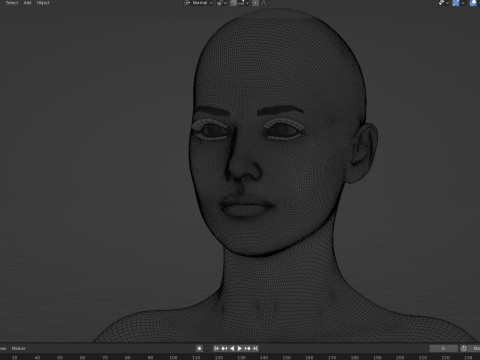Open the snap options dropdown
The height and width of the screenshot is (360, 480).
pos(244,3)
